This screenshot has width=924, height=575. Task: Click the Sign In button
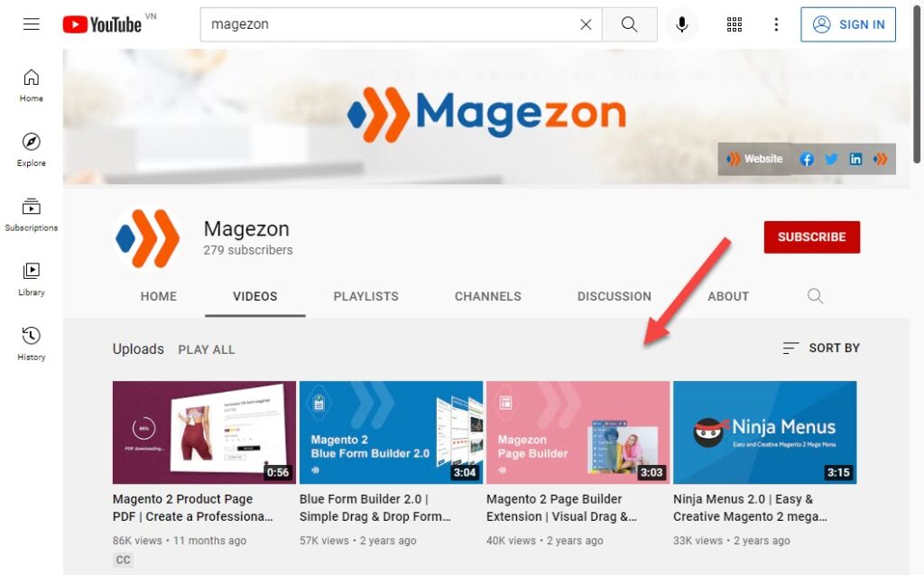(848, 24)
